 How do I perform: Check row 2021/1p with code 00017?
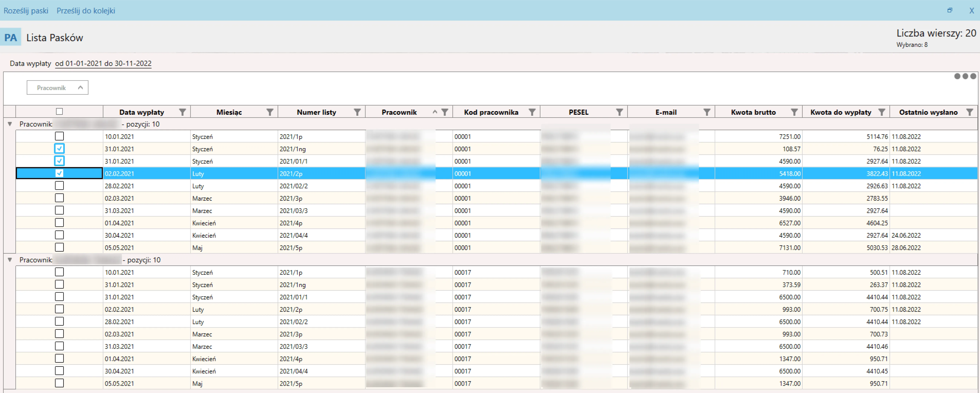59,272
